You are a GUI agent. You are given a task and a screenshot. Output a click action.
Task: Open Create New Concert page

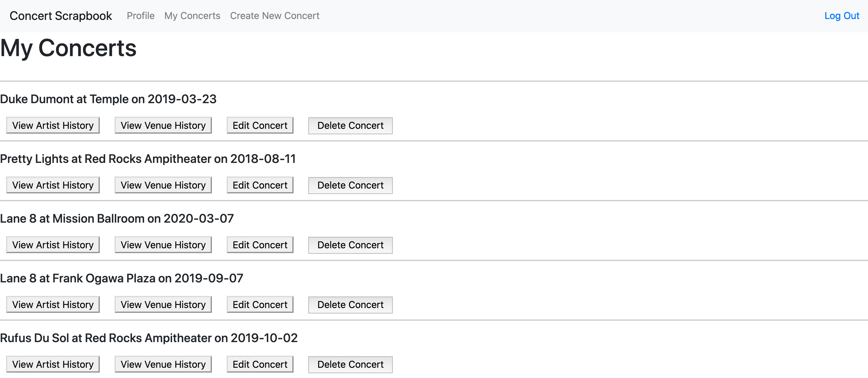click(x=274, y=16)
